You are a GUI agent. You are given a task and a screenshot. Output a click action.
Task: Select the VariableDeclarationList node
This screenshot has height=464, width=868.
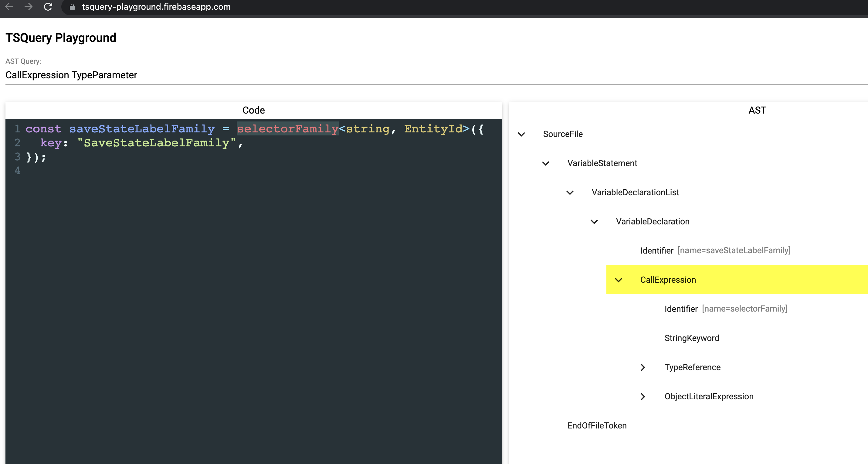click(x=635, y=193)
